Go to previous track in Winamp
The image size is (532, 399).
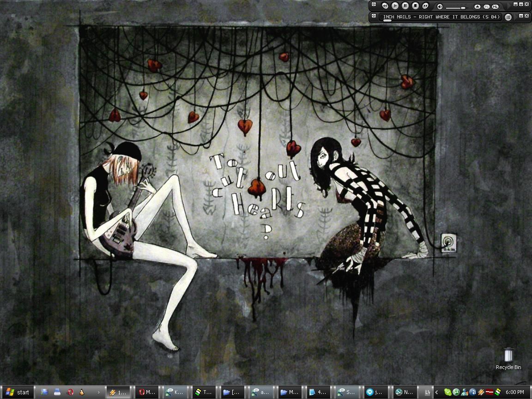click(385, 6)
